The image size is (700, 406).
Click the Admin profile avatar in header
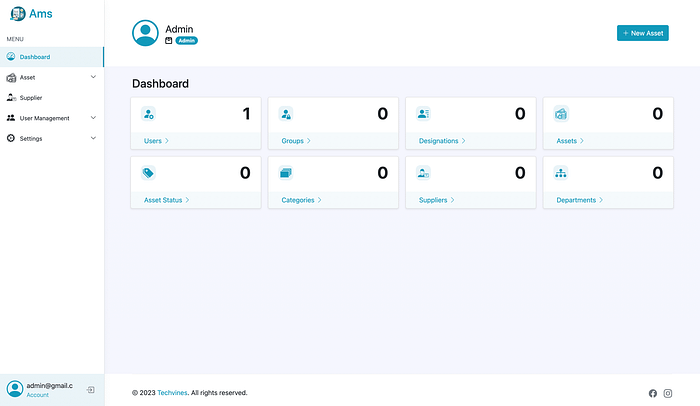coord(145,33)
